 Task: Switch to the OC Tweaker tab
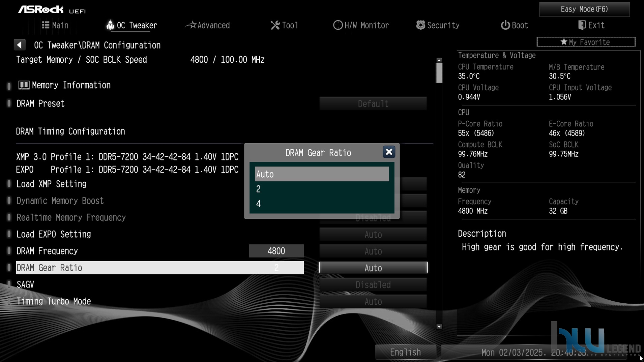point(131,25)
